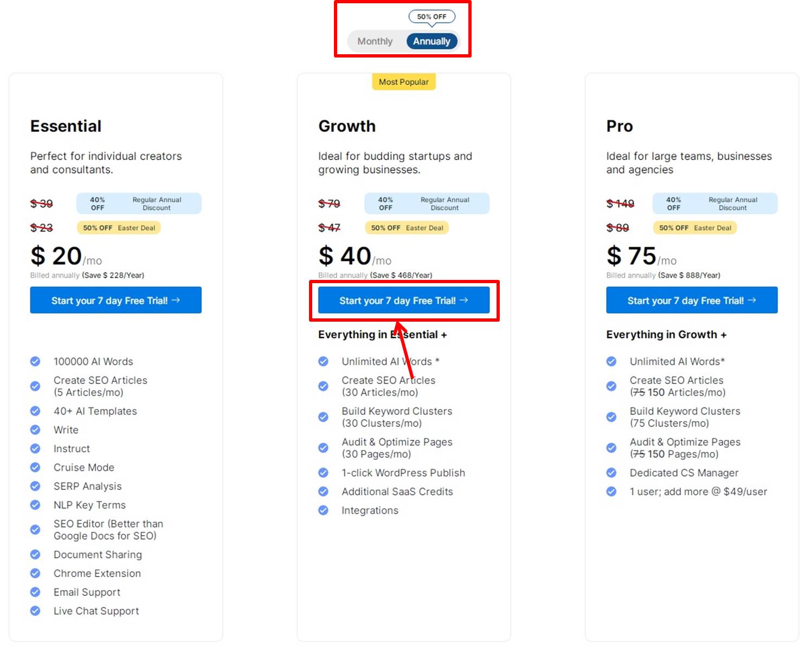This screenshot has width=812, height=652.
Task: Switch billing to Monthly
Action: coord(375,41)
